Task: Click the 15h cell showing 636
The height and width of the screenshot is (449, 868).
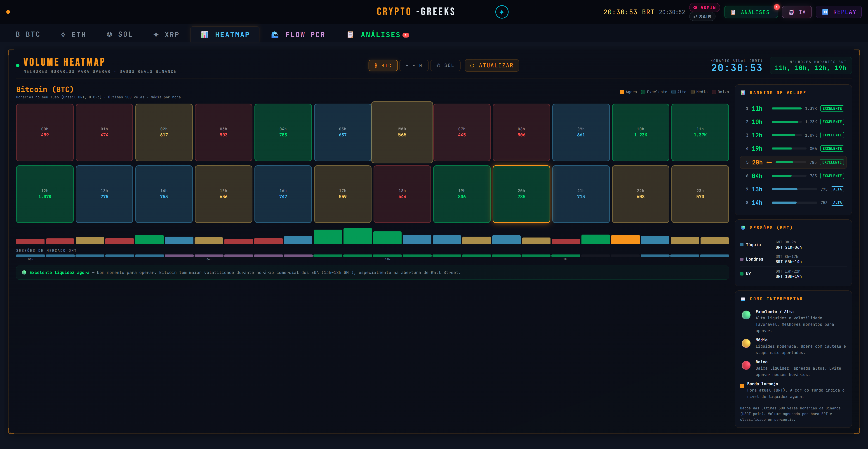Action: [x=223, y=194]
